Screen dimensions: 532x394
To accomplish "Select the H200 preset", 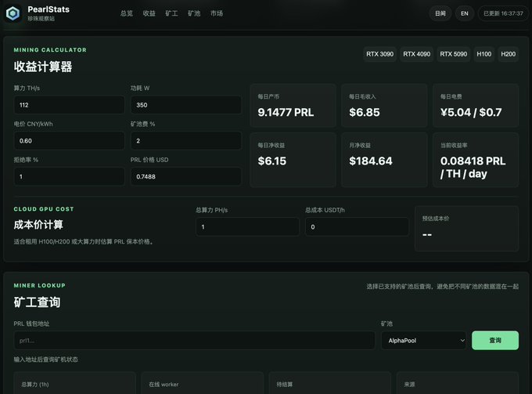I will click(508, 54).
